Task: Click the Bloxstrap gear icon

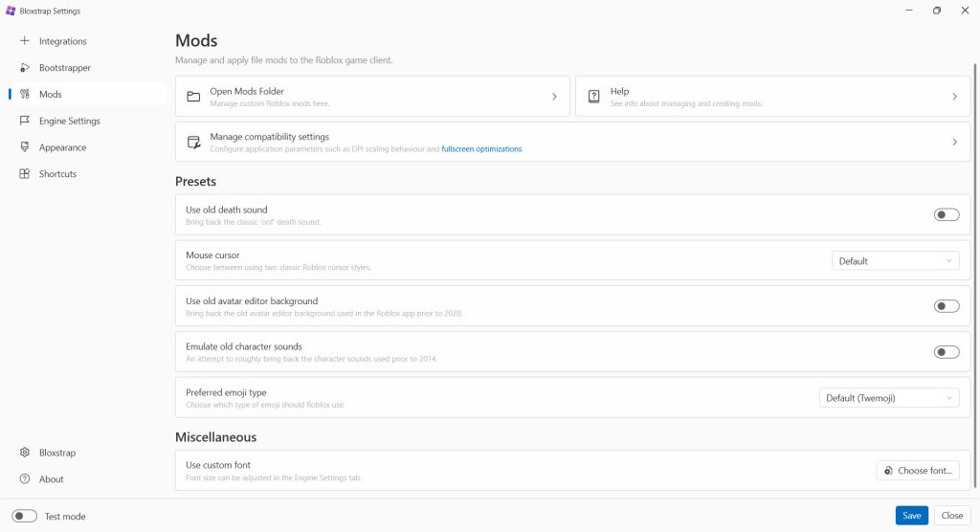Action: coord(24,452)
